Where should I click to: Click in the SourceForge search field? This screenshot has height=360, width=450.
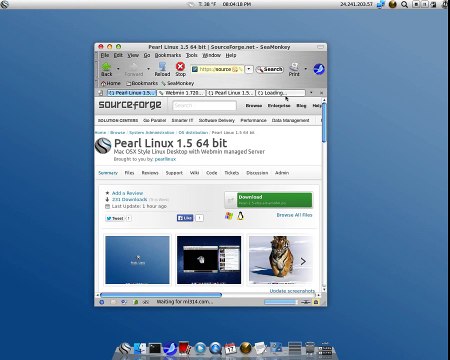click(204, 106)
